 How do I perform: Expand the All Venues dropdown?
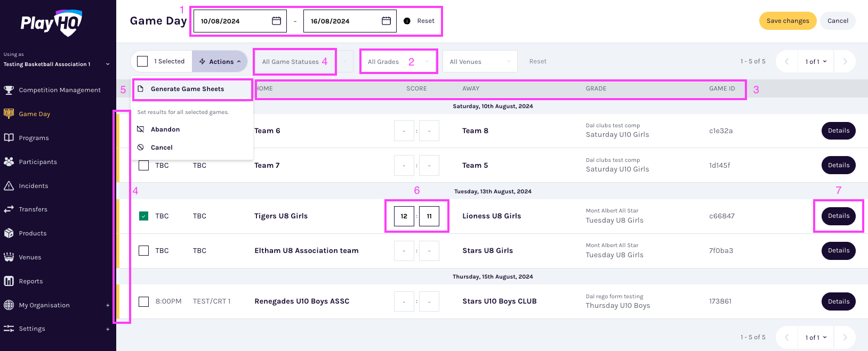click(x=480, y=62)
